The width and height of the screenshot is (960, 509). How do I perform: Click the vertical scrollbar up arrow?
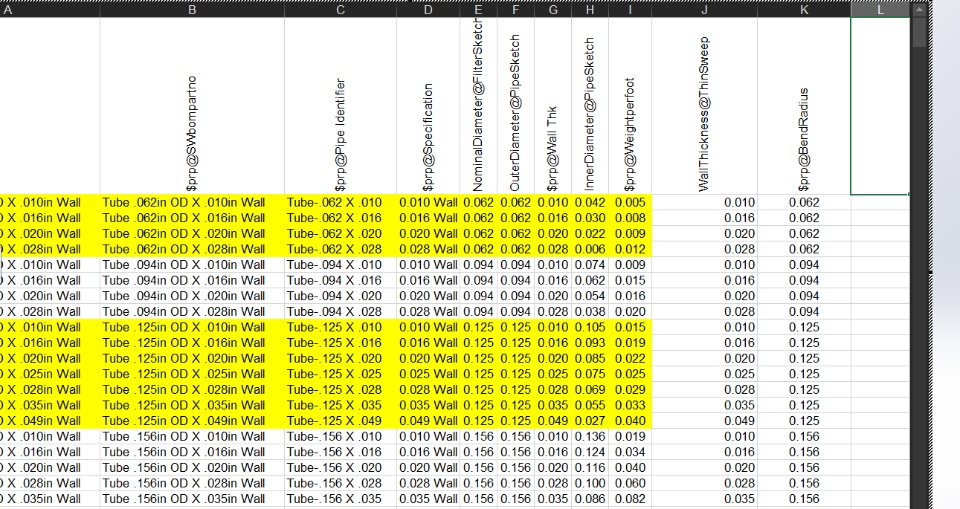coord(920,10)
